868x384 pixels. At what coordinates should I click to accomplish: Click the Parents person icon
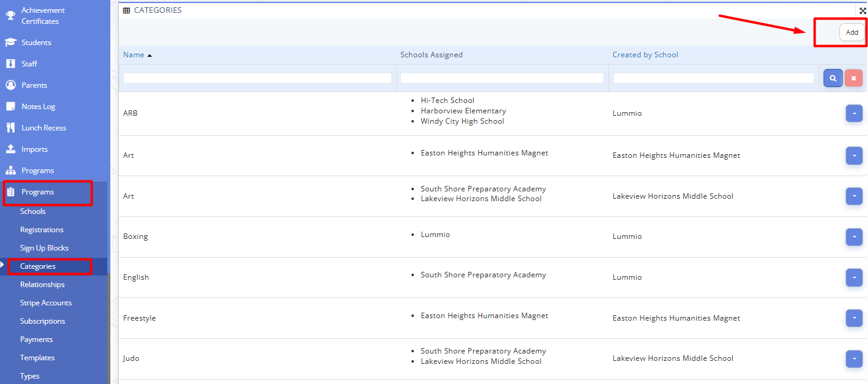pyautogui.click(x=10, y=85)
